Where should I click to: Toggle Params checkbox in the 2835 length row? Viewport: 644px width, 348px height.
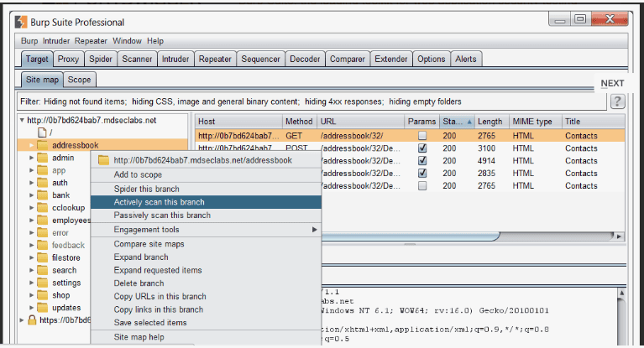click(421, 174)
